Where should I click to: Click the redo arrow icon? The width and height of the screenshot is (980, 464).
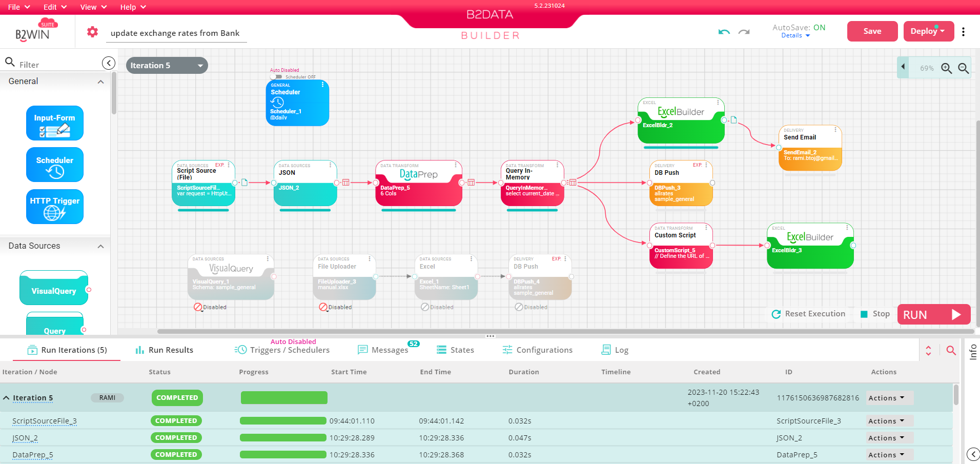coord(744,32)
